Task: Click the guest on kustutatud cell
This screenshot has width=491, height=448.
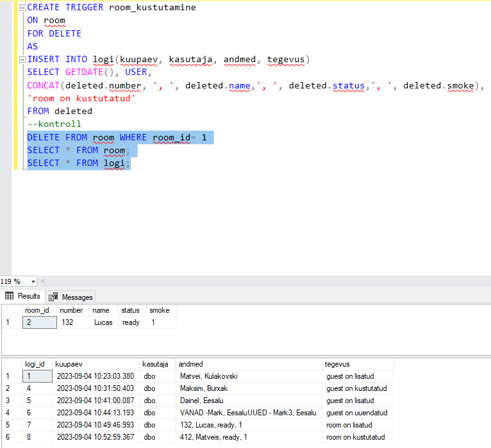Action: coord(358,388)
